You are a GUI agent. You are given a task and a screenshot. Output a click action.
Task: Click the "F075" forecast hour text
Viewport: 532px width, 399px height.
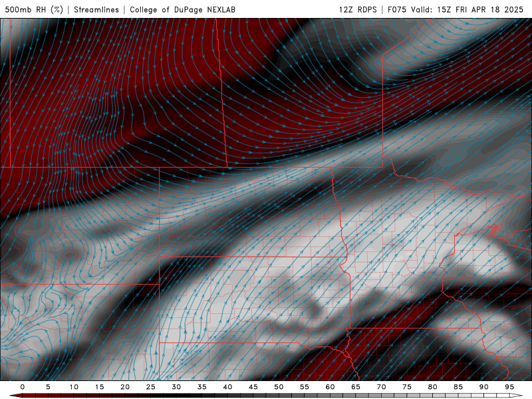click(x=397, y=9)
